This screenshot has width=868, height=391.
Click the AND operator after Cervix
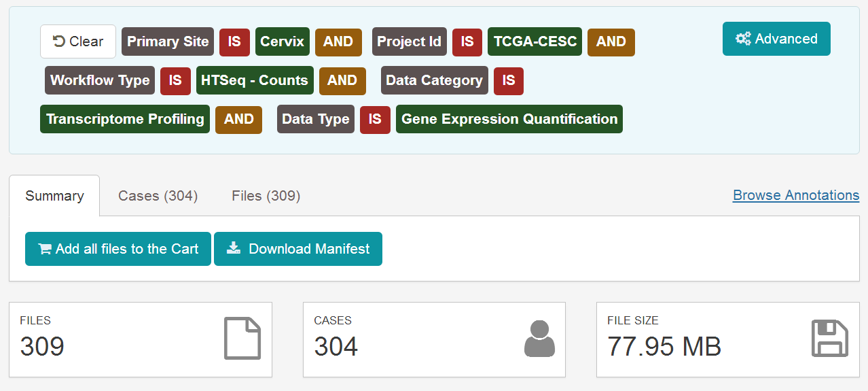point(338,41)
